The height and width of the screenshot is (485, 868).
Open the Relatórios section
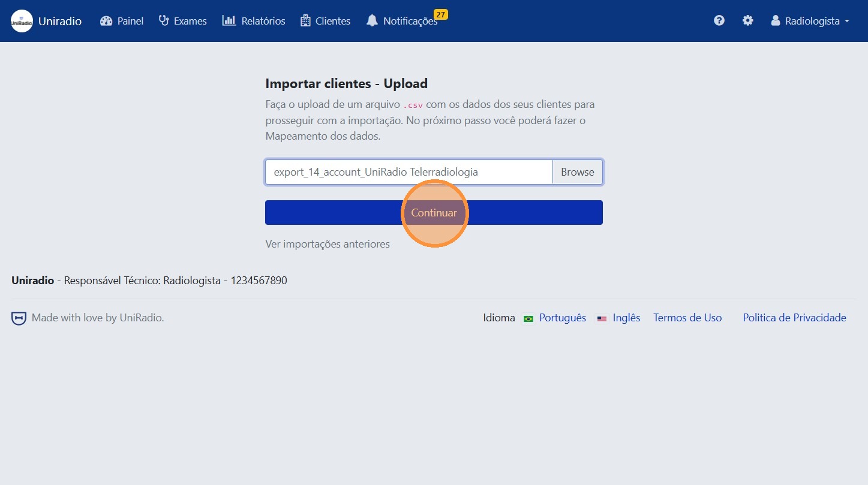pos(254,21)
